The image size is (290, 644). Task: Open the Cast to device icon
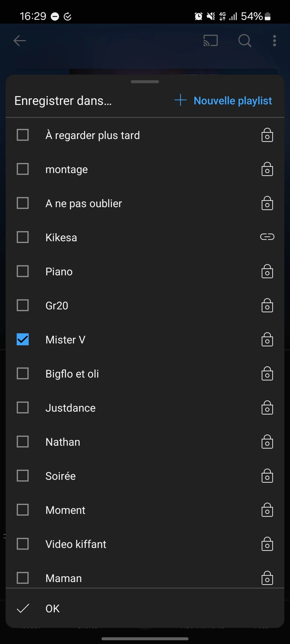point(211,41)
